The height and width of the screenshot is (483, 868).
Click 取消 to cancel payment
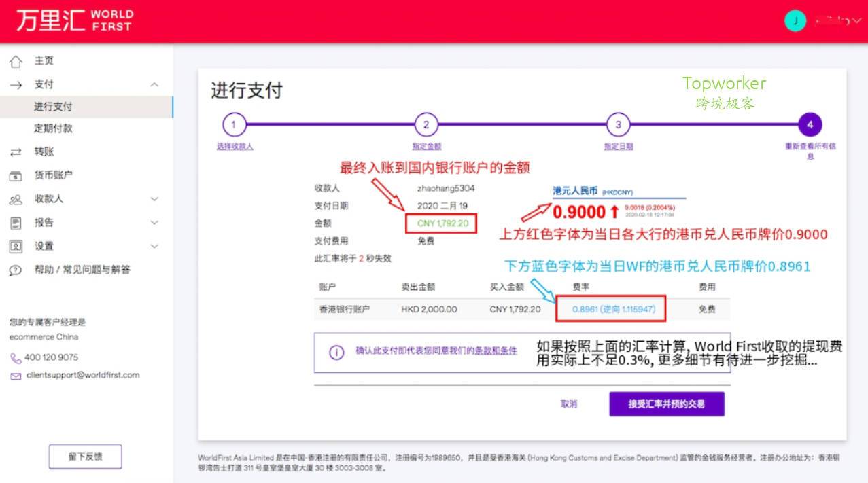coord(569,404)
